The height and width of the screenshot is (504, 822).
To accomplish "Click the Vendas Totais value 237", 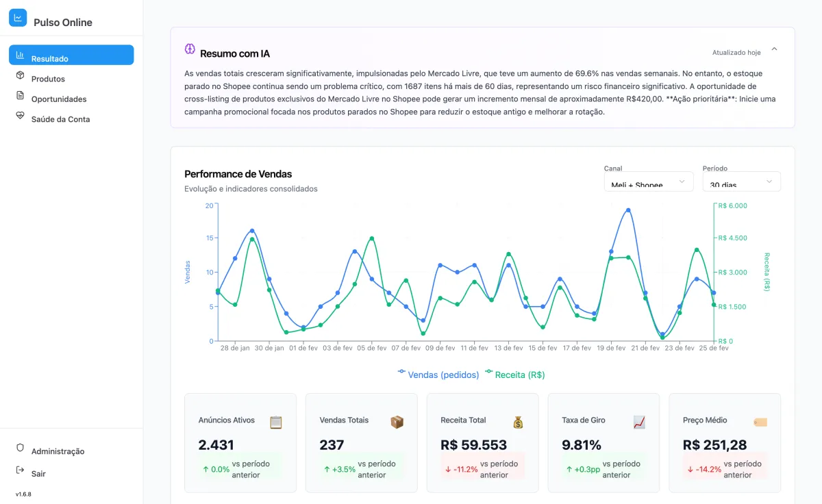I will [x=332, y=445].
